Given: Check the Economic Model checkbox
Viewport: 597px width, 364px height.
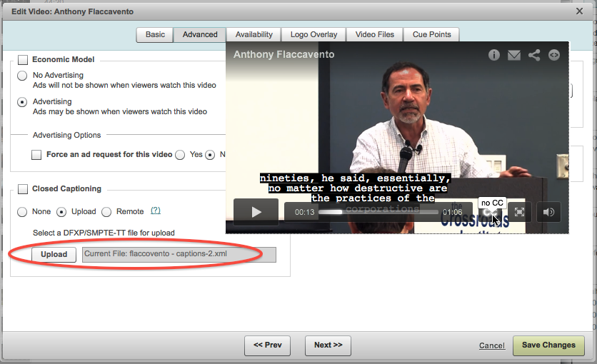Looking at the screenshot, I should [23, 60].
